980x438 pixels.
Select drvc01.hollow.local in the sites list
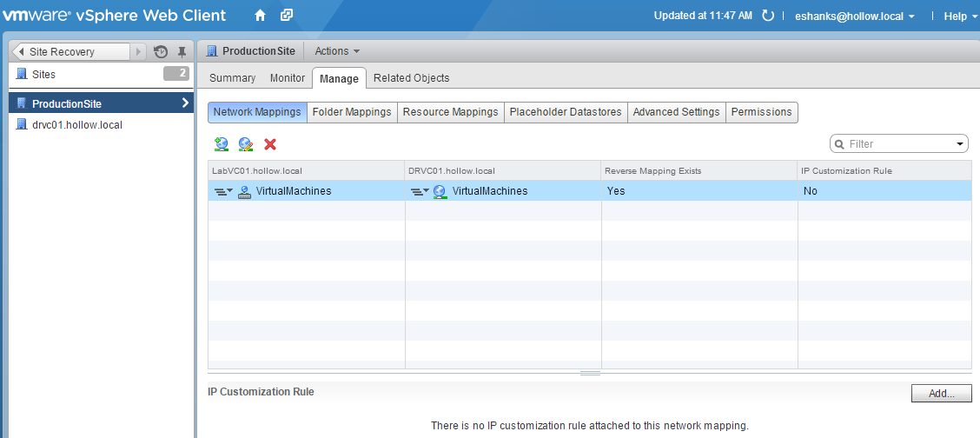(x=76, y=125)
